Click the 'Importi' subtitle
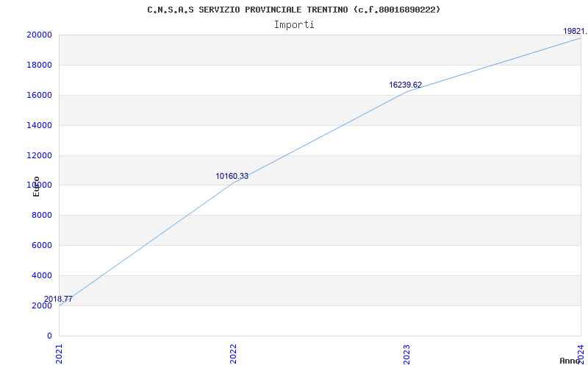 point(294,25)
